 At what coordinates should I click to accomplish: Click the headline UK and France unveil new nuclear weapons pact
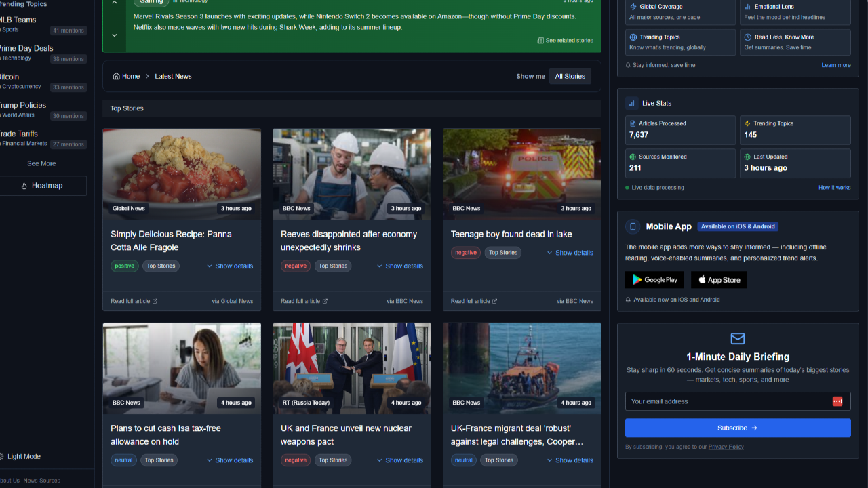[x=346, y=434]
